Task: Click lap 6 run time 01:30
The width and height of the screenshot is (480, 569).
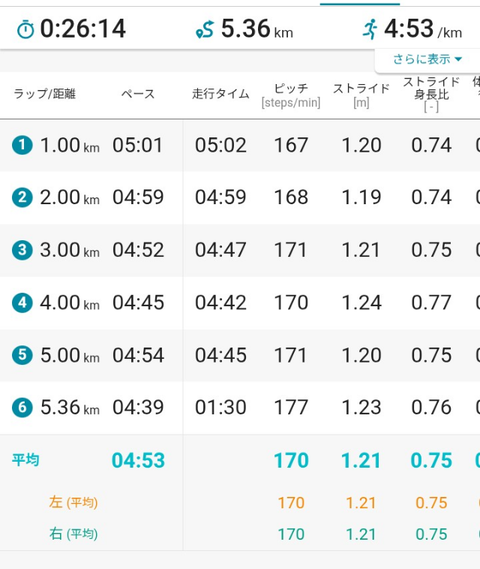Action: [221, 407]
